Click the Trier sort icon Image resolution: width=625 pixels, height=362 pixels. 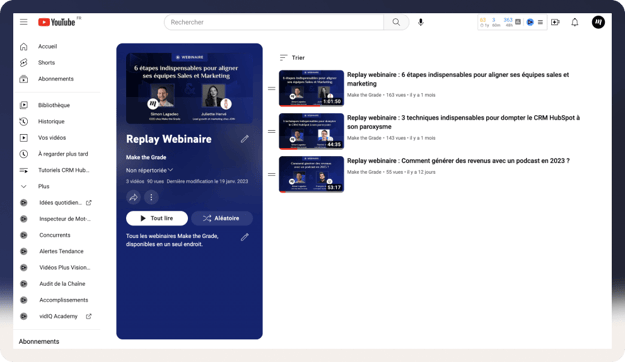pos(283,58)
